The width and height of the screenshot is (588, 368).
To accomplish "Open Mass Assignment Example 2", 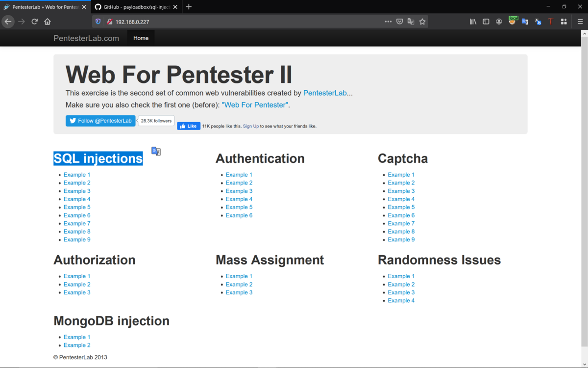I will pos(239,285).
